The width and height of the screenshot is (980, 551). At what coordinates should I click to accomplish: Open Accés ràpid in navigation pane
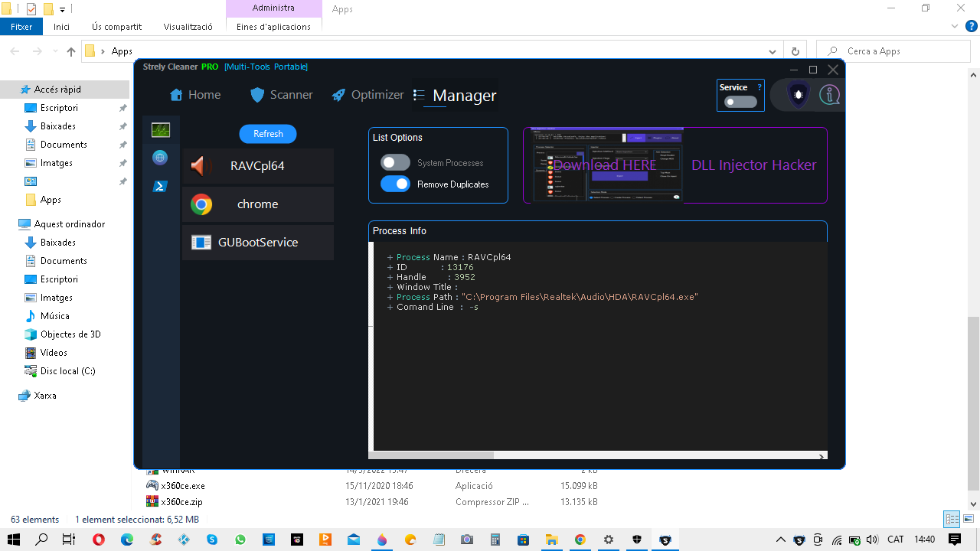point(57,90)
